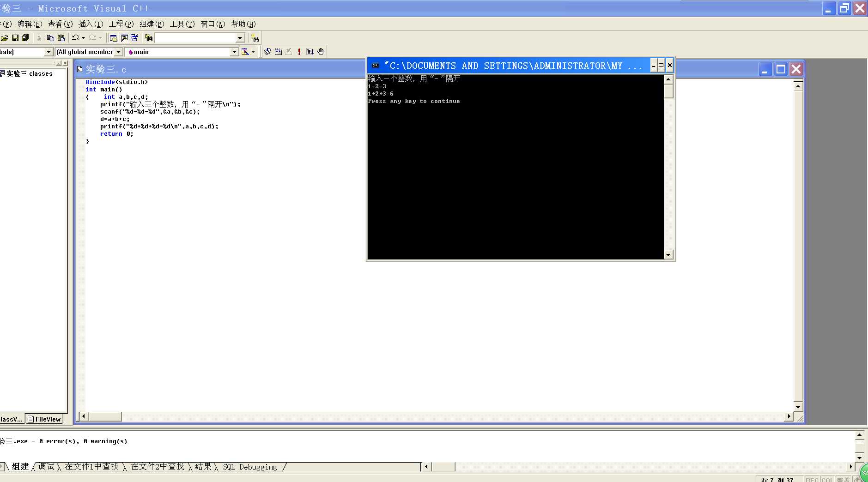
Task: Click the Save All icon
Action: 25,38
